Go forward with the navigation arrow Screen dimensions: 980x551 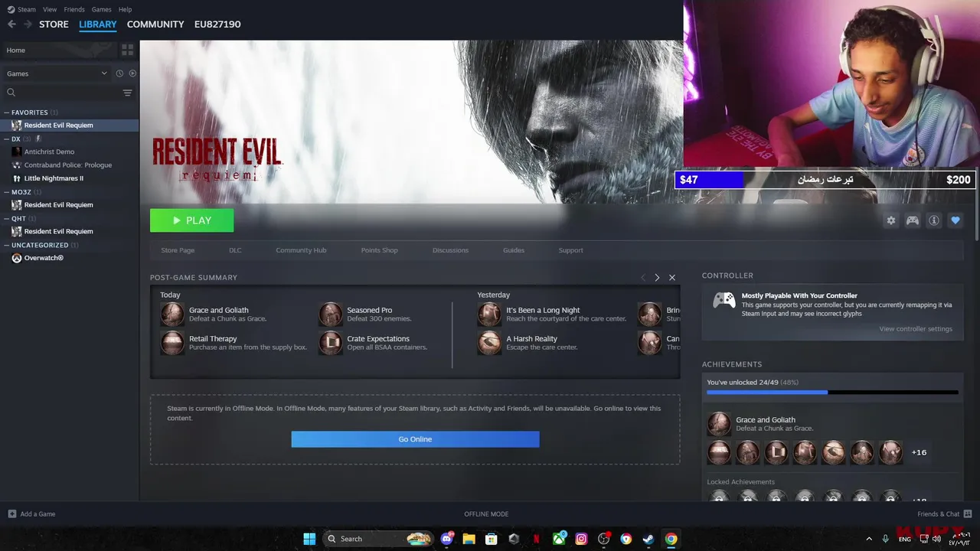[28, 24]
